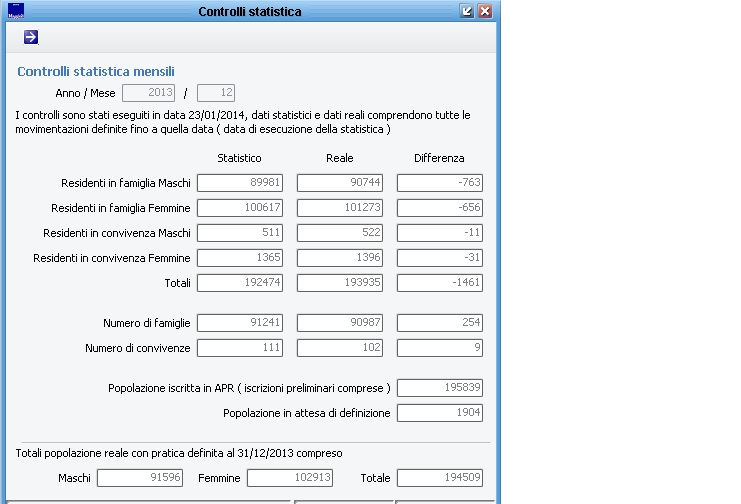Click the Totali row label
The height and width of the screenshot is (504, 741).
tap(178, 283)
